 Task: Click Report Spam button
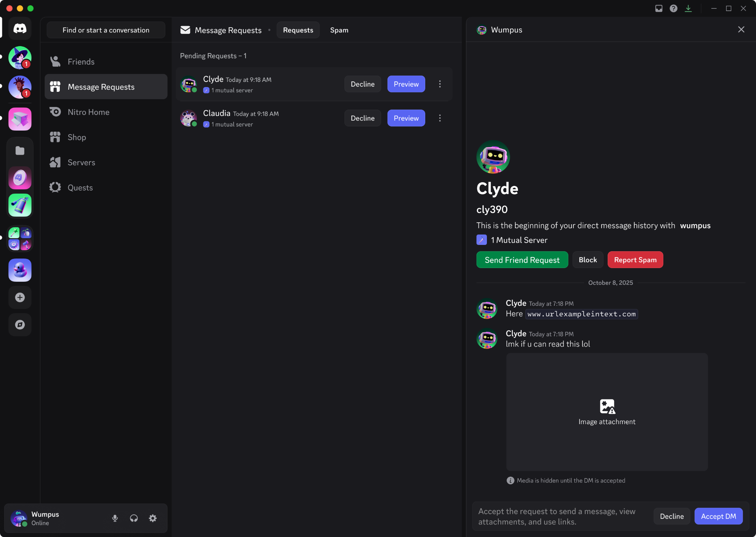tap(635, 260)
